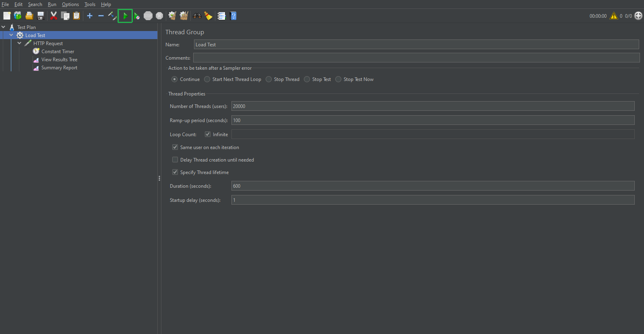
Task: Open search with binoculars icon
Action: (x=197, y=16)
